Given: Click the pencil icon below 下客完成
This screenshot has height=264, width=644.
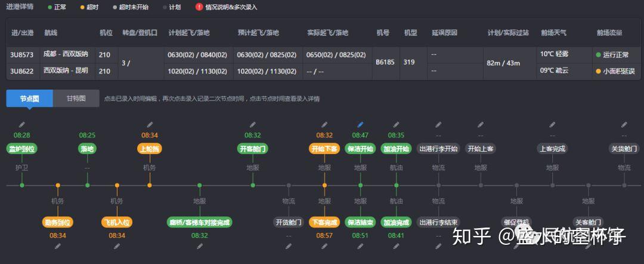Looking at the screenshot, I should (x=324, y=246).
